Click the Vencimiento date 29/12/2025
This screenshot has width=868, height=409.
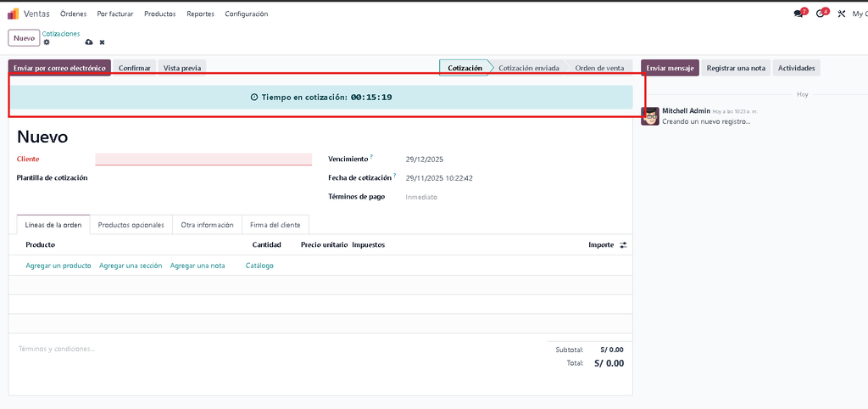[425, 159]
